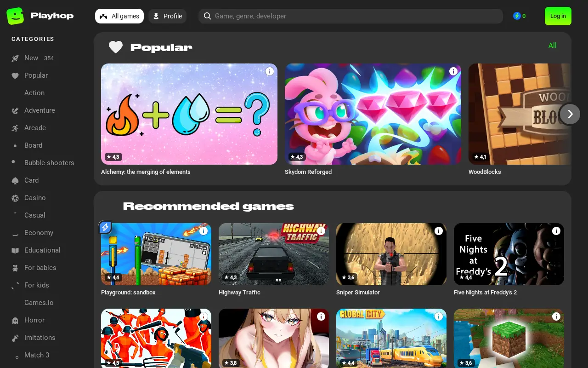Click the rocket icon beside New category
The width and height of the screenshot is (588, 368).
point(15,58)
